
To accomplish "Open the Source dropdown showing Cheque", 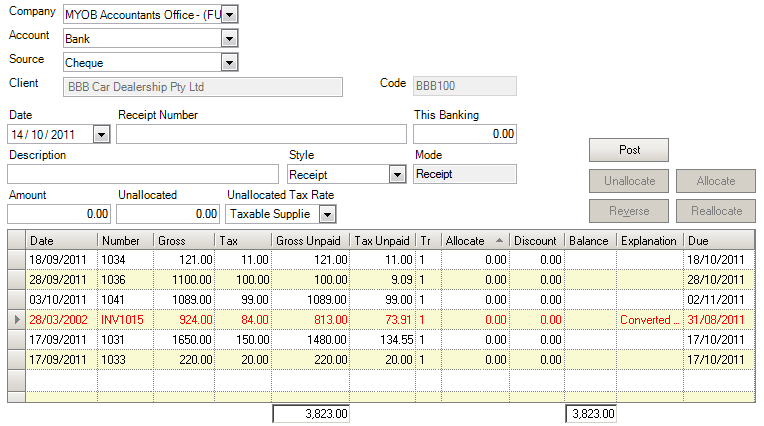I will 229,63.
